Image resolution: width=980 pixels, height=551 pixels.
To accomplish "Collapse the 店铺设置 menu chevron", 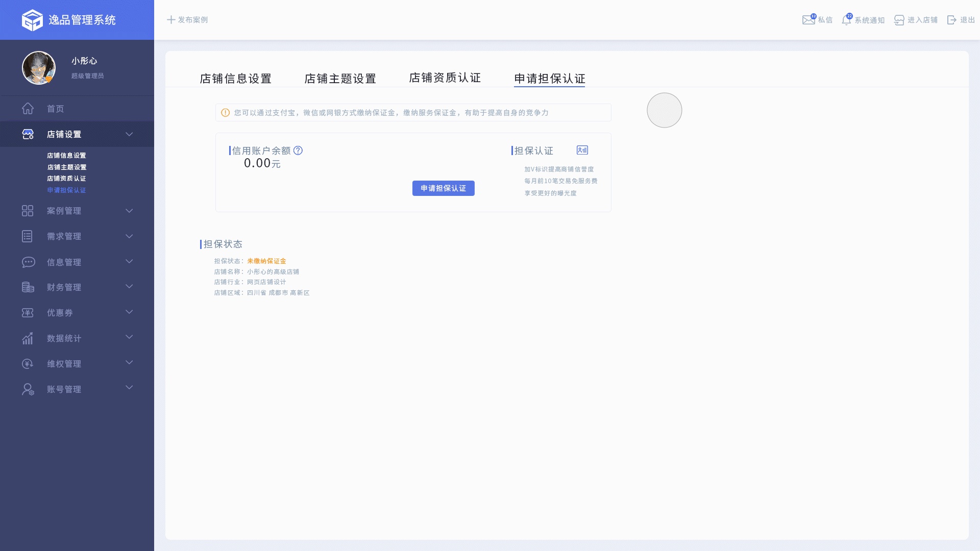I will point(129,134).
